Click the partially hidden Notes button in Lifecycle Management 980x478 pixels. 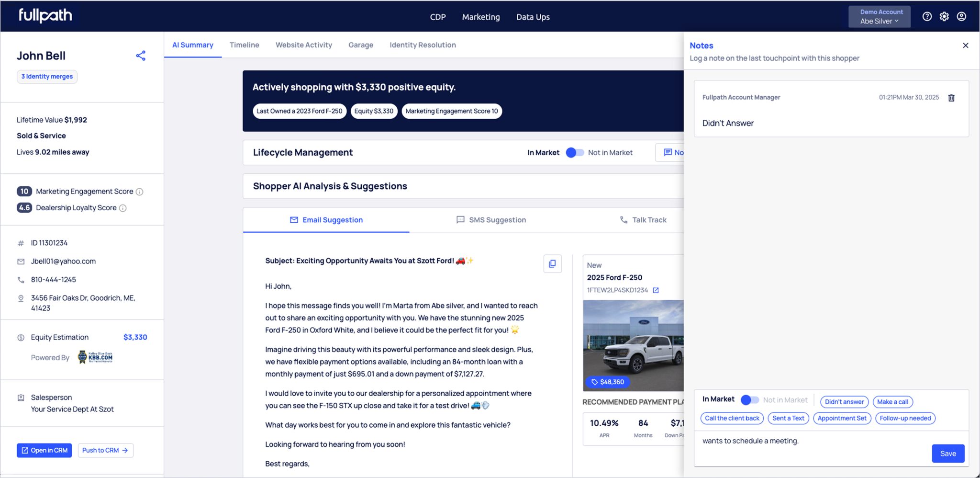coord(669,152)
